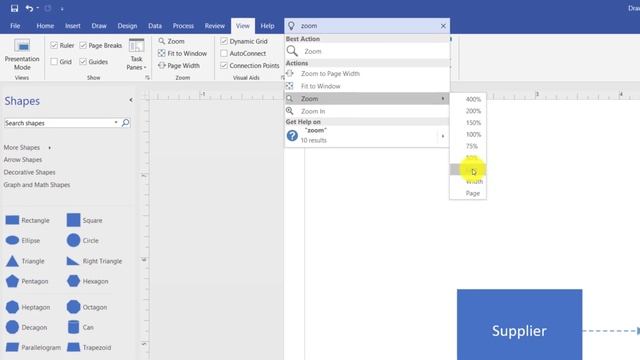This screenshot has height=360, width=640.
Task: Click the Redo icon in title bar
Action: tap(48, 8)
